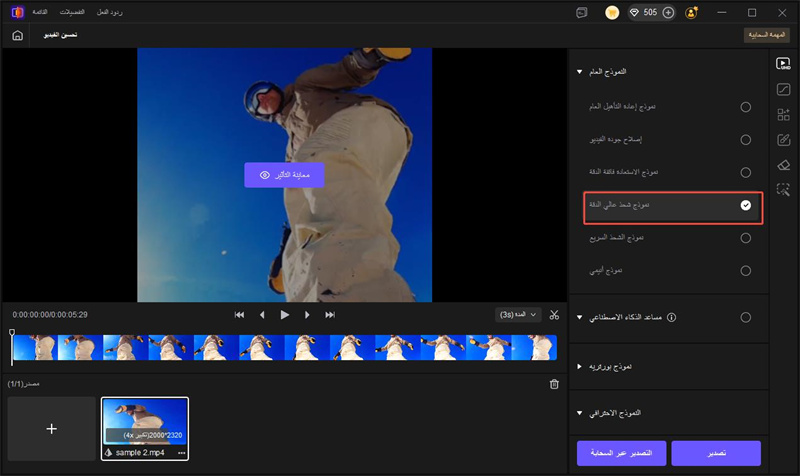Select the إصلاح جودة الفيديو radio option
800x476 pixels.
745,139
